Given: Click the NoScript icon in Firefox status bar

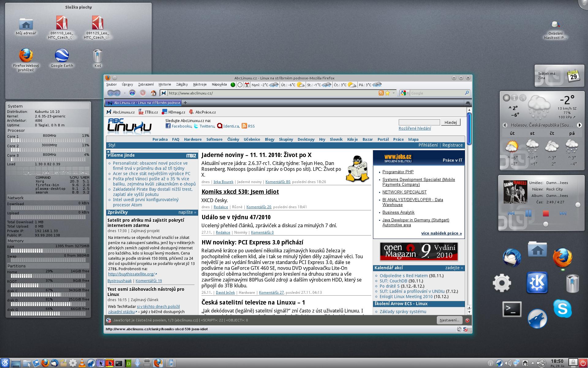Looking at the screenshot, I should tap(465, 329).
